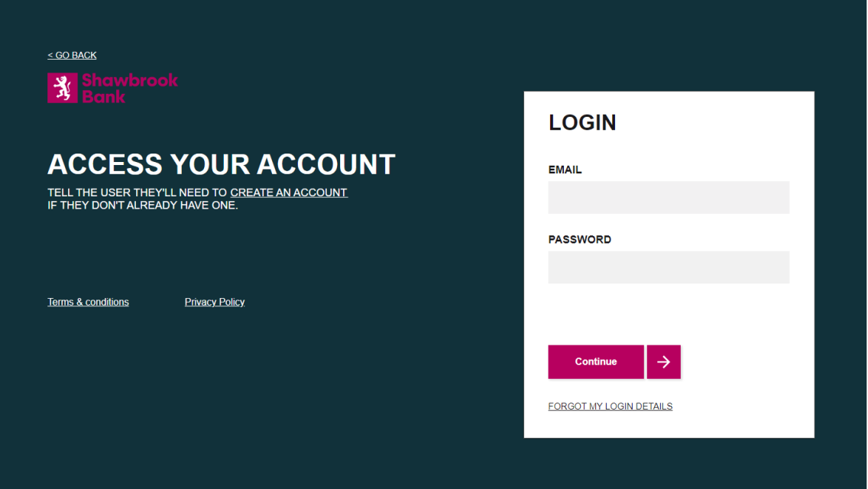868x489 pixels.
Task: Click the Shawbrook lion logo icon
Action: point(62,88)
